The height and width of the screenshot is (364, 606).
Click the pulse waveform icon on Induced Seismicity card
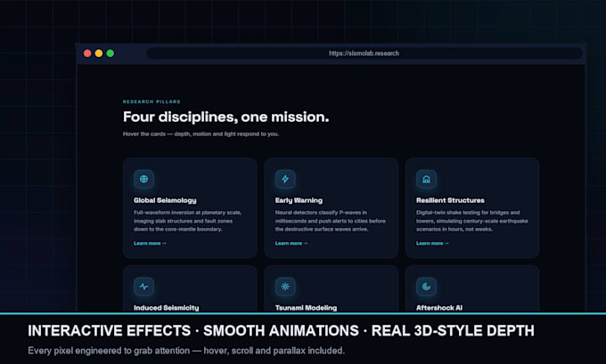(x=143, y=287)
